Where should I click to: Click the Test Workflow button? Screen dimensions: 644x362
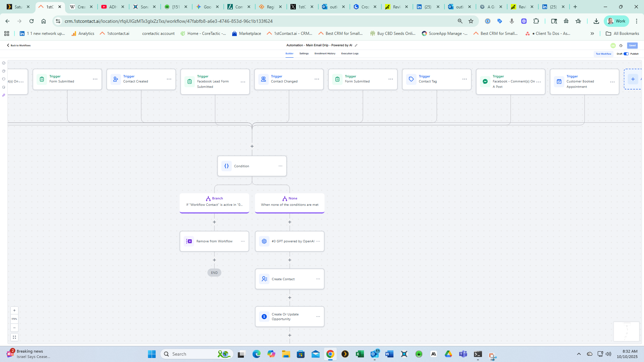pos(603,54)
